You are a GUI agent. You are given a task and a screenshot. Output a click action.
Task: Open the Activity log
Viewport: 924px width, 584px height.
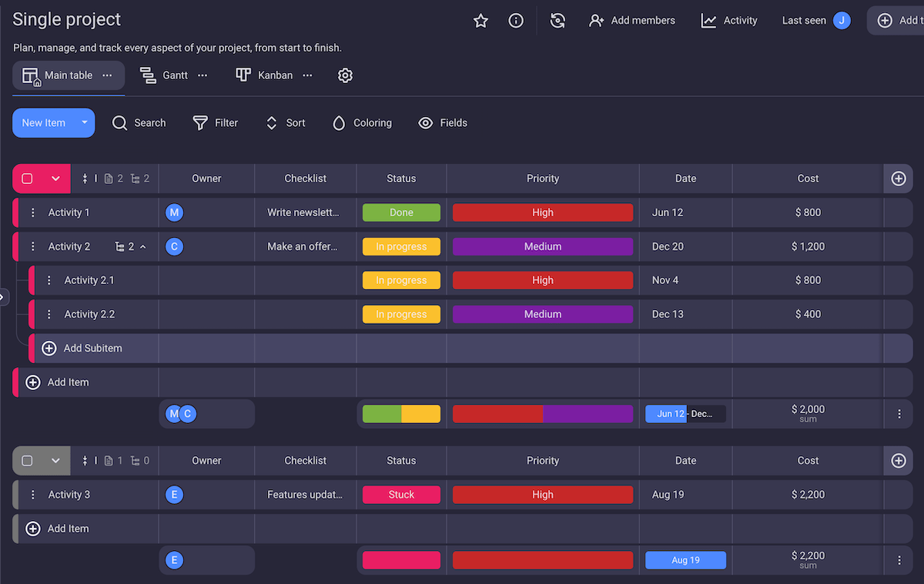[729, 21]
